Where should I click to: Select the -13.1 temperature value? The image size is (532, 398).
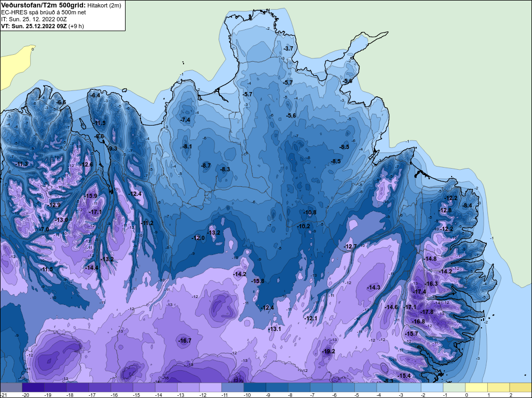pos(275,329)
